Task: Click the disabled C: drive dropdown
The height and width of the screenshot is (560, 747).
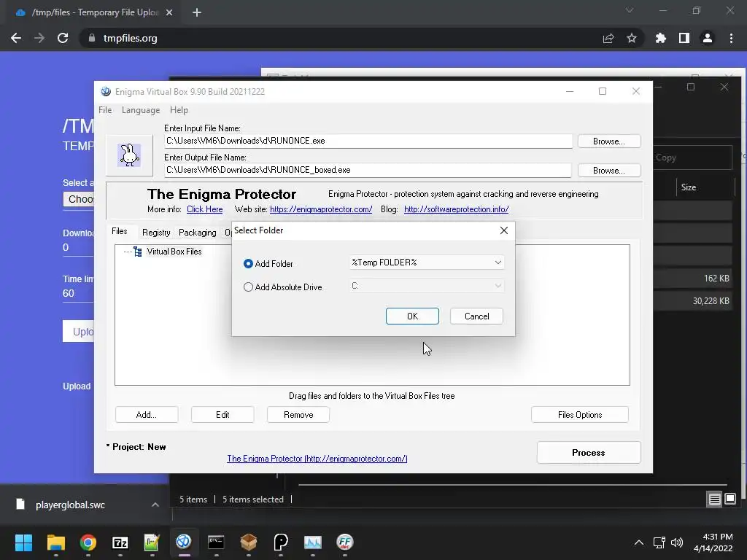Action: click(x=426, y=286)
